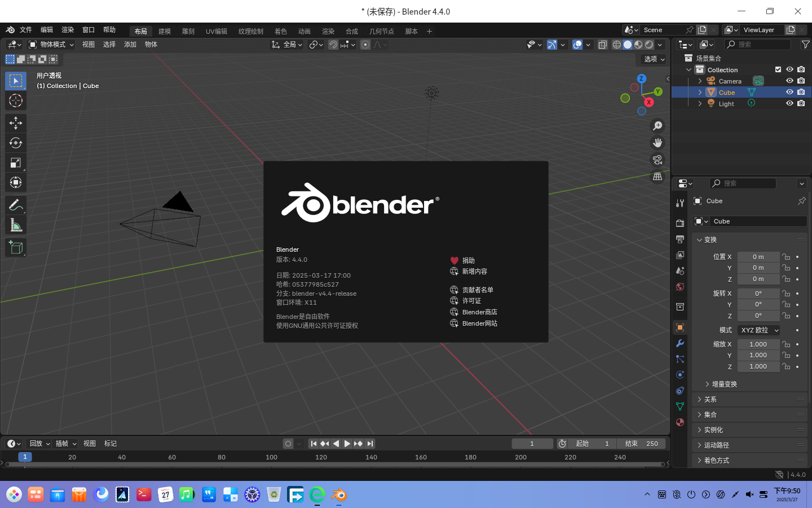
Task: Open the object mode dropdown
Action: point(51,45)
